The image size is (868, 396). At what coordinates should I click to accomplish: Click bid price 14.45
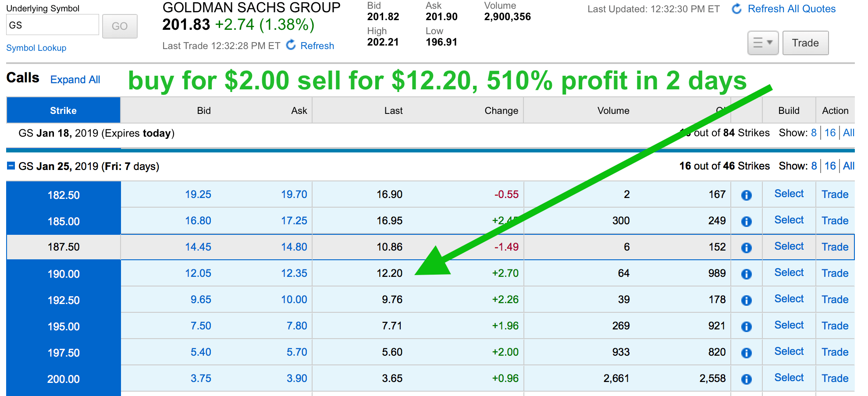[198, 247]
